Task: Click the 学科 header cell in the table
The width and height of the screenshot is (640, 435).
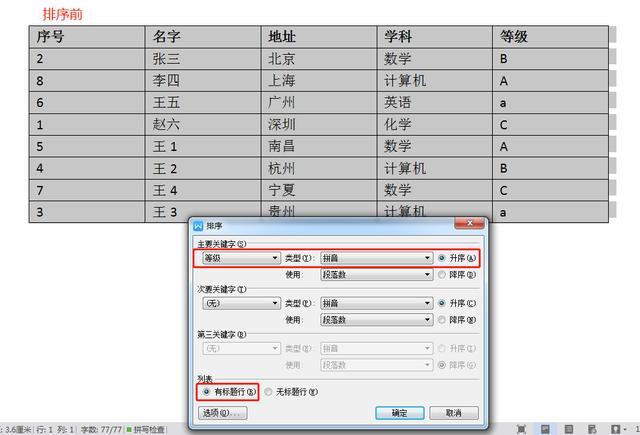Action: point(435,37)
